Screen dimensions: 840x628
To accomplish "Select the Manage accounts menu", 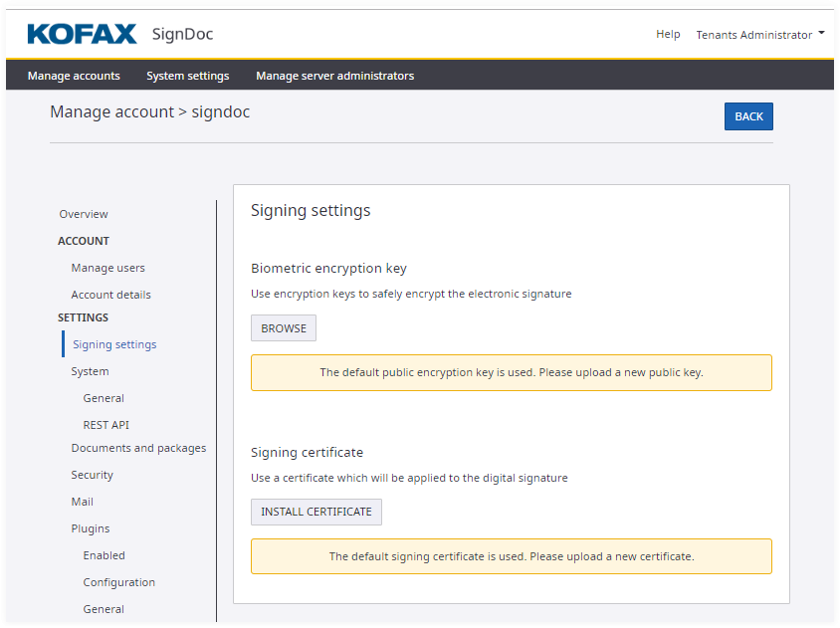I will [x=74, y=76].
